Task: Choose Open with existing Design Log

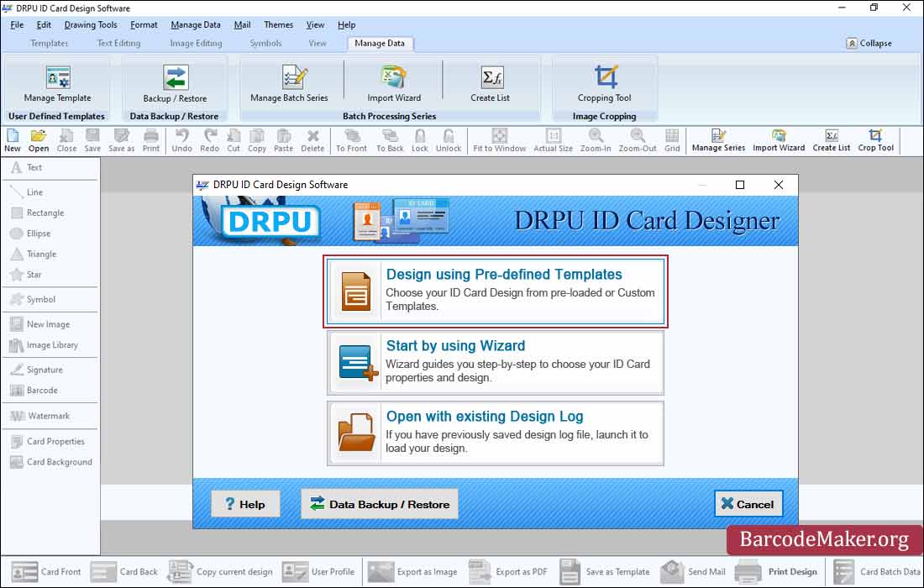Action: (x=496, y=433)
